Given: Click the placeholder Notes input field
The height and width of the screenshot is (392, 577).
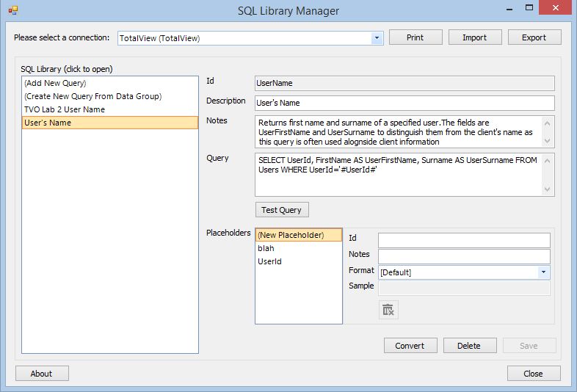Looking at the screenshot, I should pyautogui.click(x=464, y=256).
